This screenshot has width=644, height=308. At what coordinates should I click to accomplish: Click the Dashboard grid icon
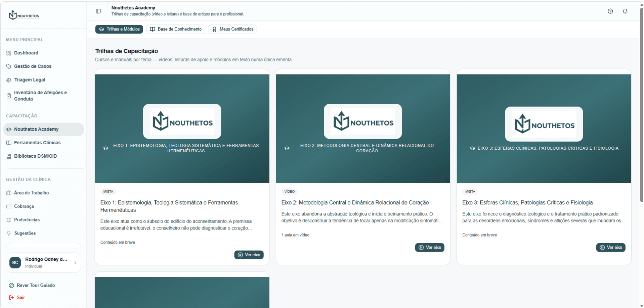9,53
